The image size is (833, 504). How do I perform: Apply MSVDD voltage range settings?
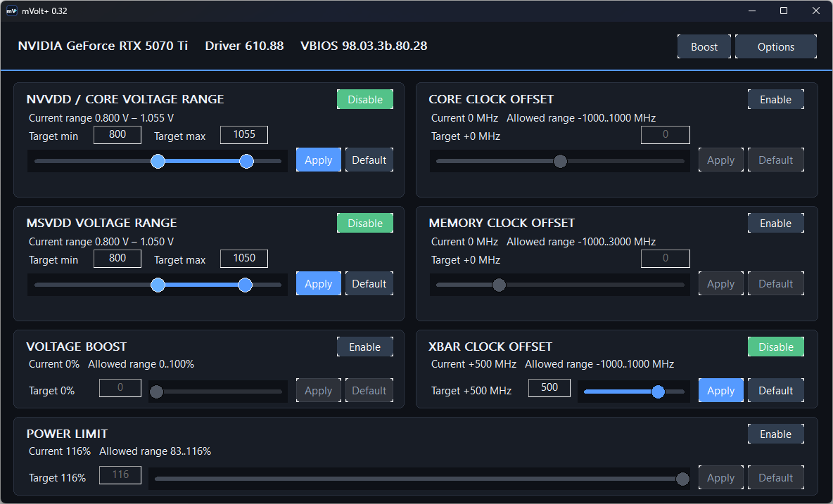318,283
